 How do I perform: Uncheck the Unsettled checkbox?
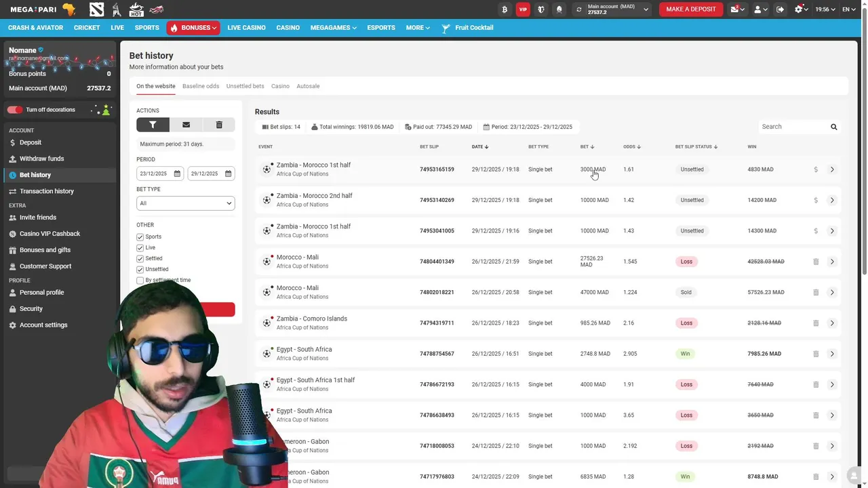[140, 269]
